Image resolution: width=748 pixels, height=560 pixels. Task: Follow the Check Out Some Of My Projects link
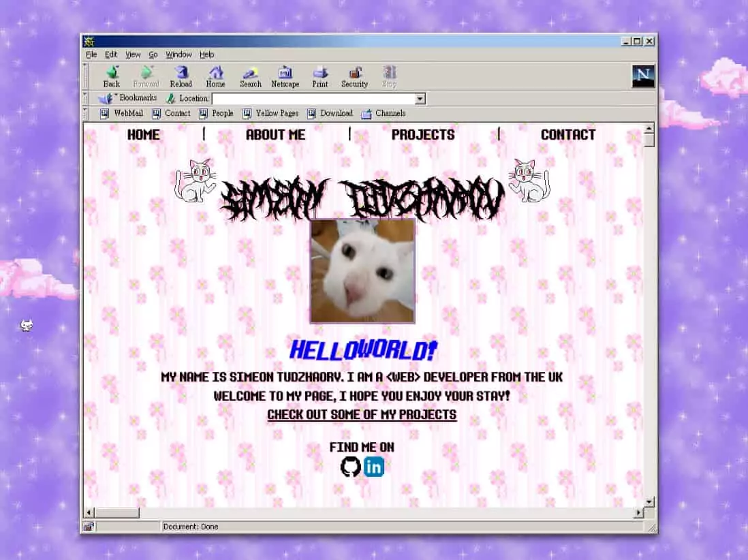362,415
